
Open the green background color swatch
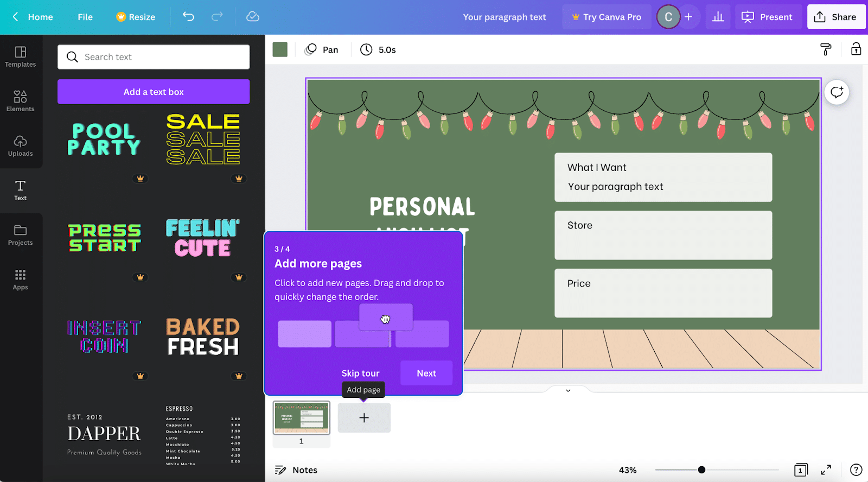(x=280, y=49)
